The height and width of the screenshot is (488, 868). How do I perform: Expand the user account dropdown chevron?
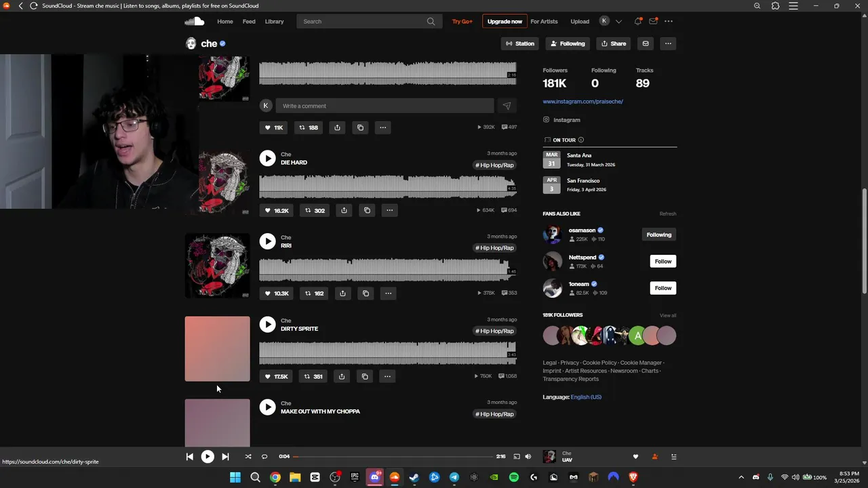tap(618, 21)
